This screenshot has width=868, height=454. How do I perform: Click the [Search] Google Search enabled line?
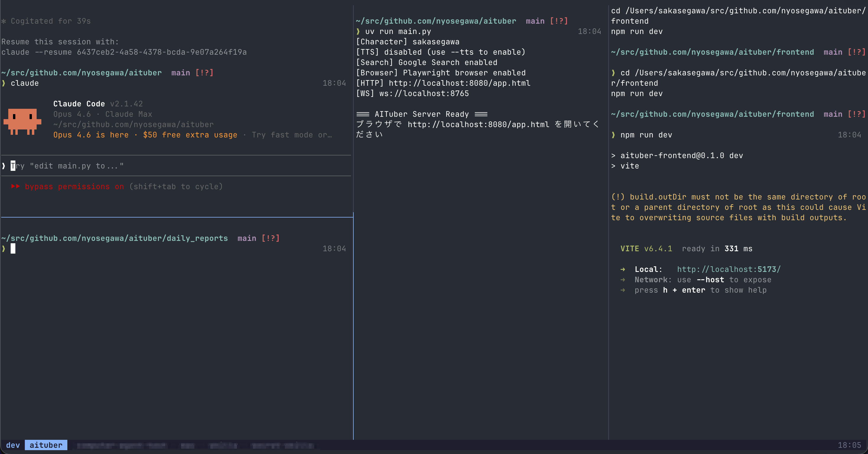click(427, 62)
